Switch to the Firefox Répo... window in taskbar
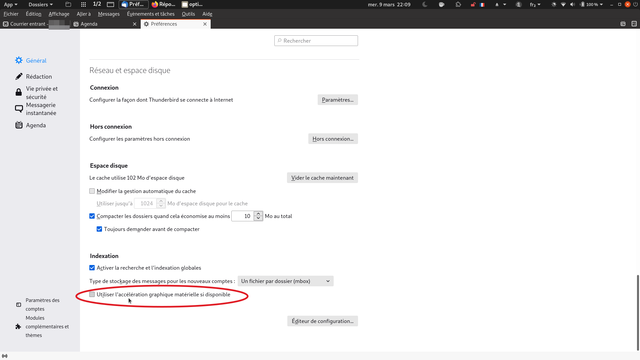This screenshot has width=640, height=360. click(x=163, y=4)
